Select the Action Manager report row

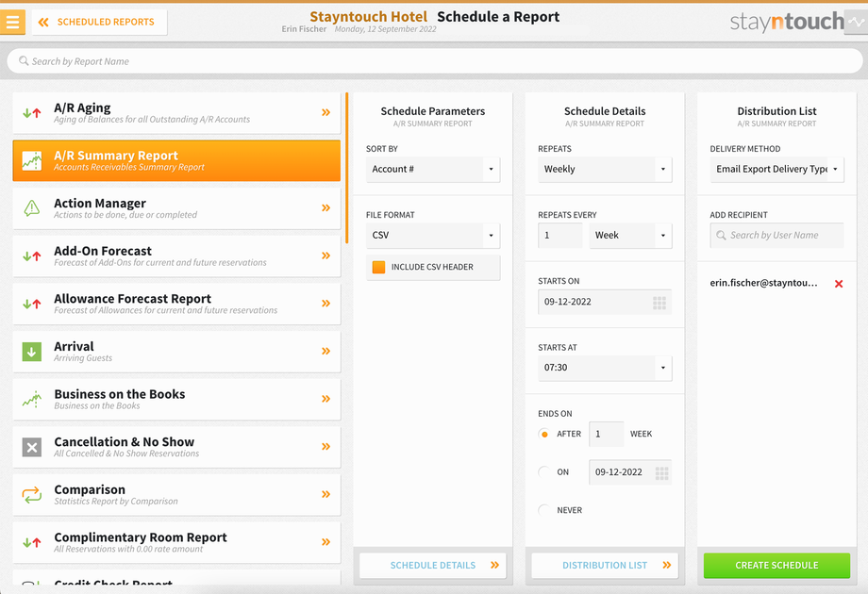point(176,208)
